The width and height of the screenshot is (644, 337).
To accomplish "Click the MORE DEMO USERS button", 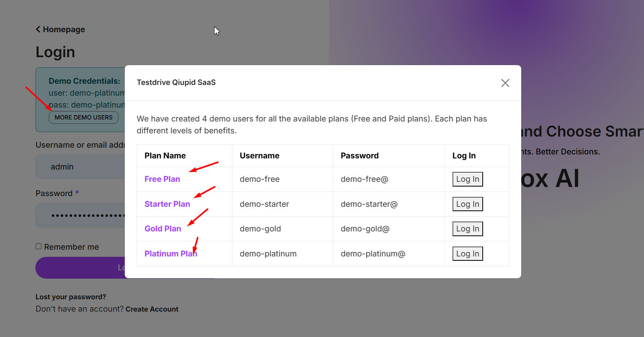I will (83, 117).
